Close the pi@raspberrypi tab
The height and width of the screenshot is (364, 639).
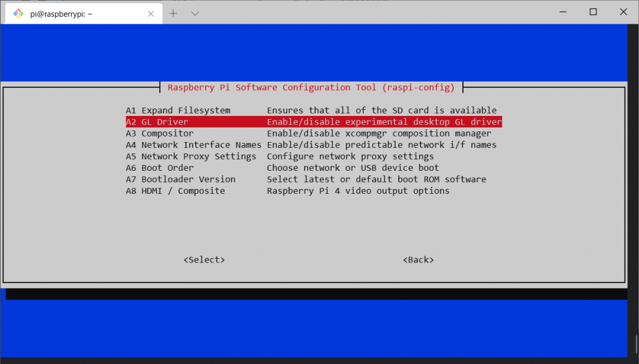(x=151, y=14)
